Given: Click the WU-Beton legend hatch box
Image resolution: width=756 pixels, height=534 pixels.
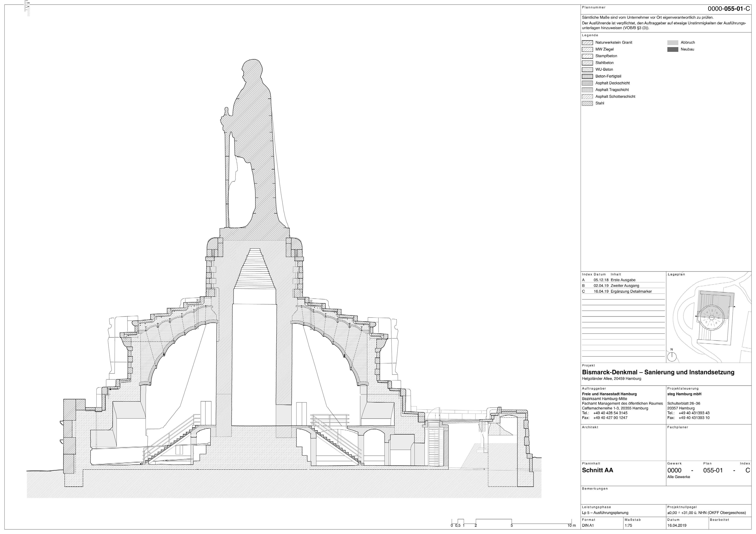Looking at the screenshot, I should click(587, 70).
